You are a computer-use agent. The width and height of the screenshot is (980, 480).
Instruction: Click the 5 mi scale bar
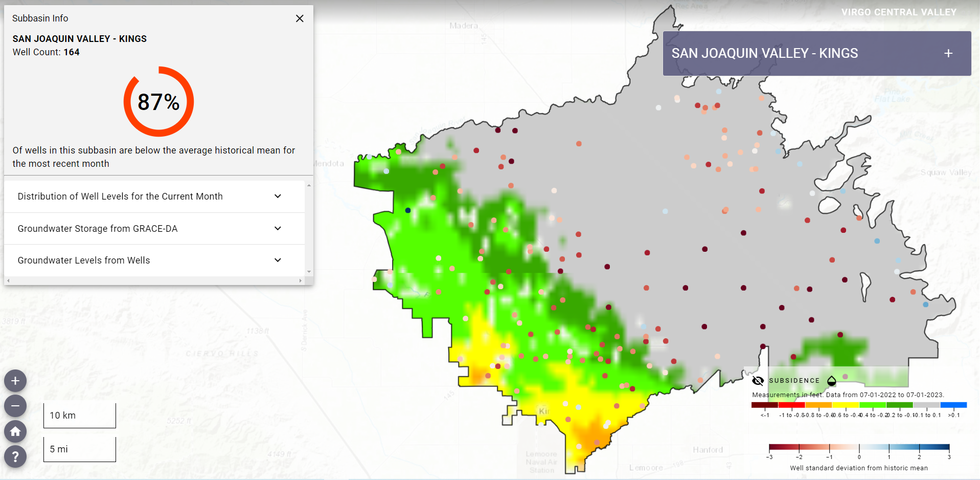click(80, 449)
